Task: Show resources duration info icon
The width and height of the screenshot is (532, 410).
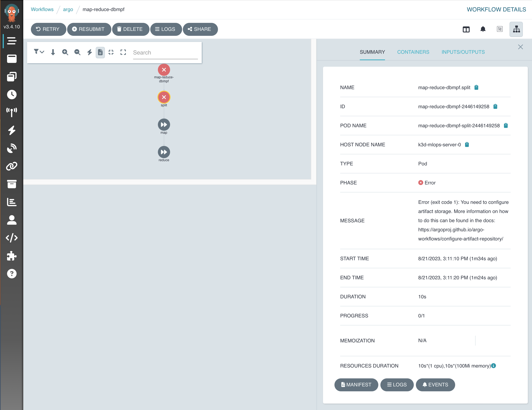Action: [x=493, y=366]
